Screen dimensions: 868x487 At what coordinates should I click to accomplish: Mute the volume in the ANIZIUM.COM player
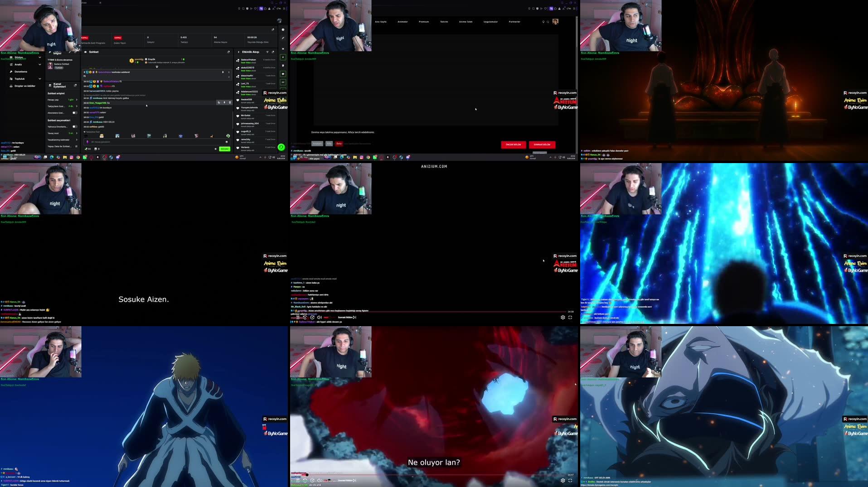coord(319,317)
